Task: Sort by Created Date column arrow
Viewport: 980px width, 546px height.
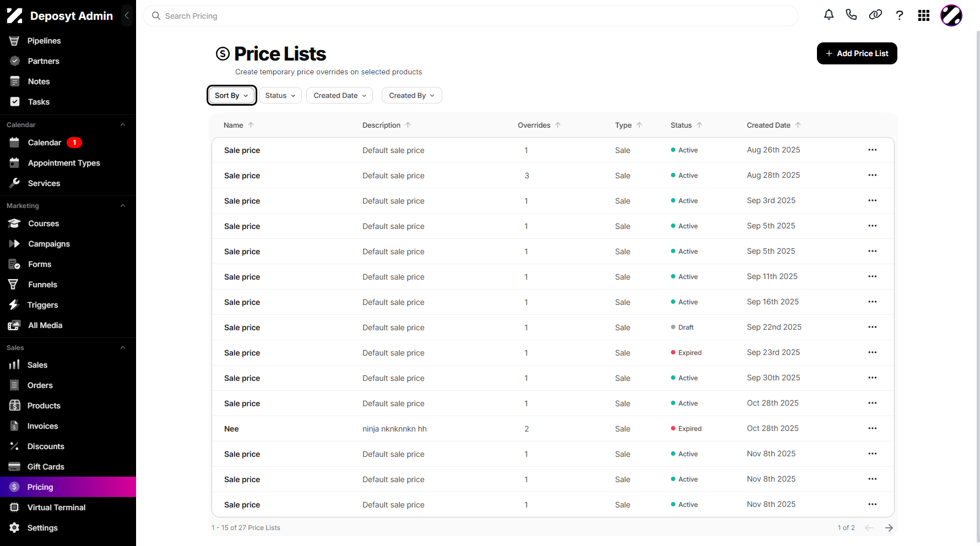Action: coord(798,125)
